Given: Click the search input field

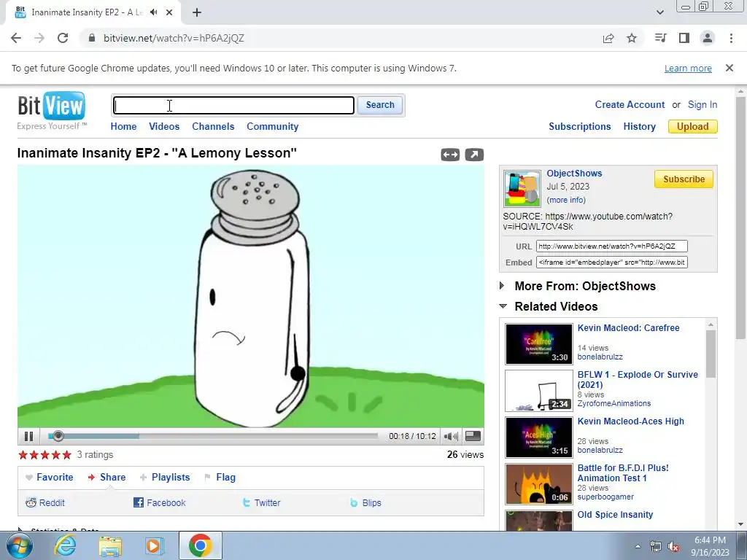Looking at the screenshot, I should pyautogui.click(x=233, y=105).
